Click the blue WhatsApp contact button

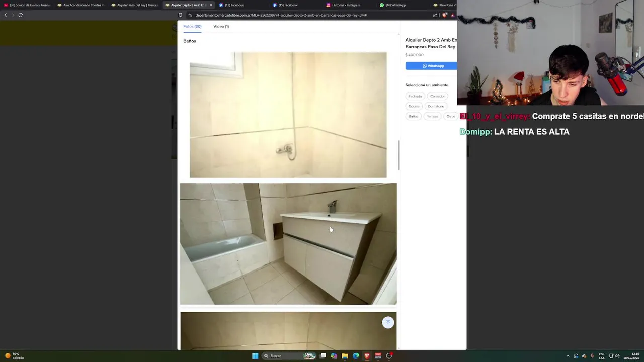pyautogui.click(x=431, y=66)
